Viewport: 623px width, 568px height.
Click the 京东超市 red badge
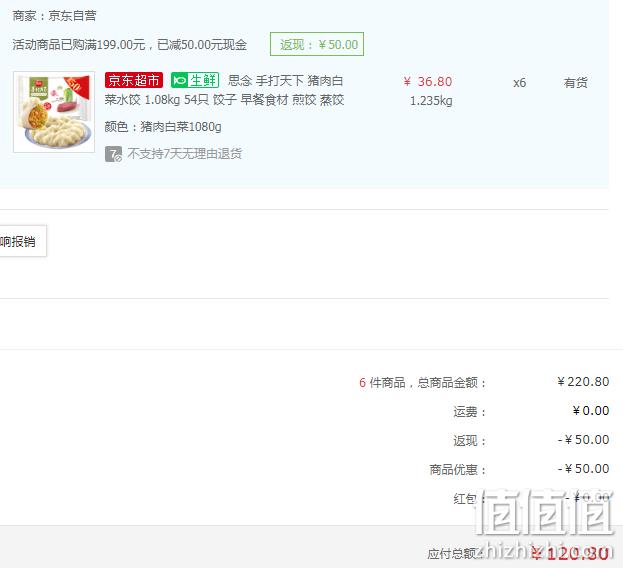coord(134,80)
